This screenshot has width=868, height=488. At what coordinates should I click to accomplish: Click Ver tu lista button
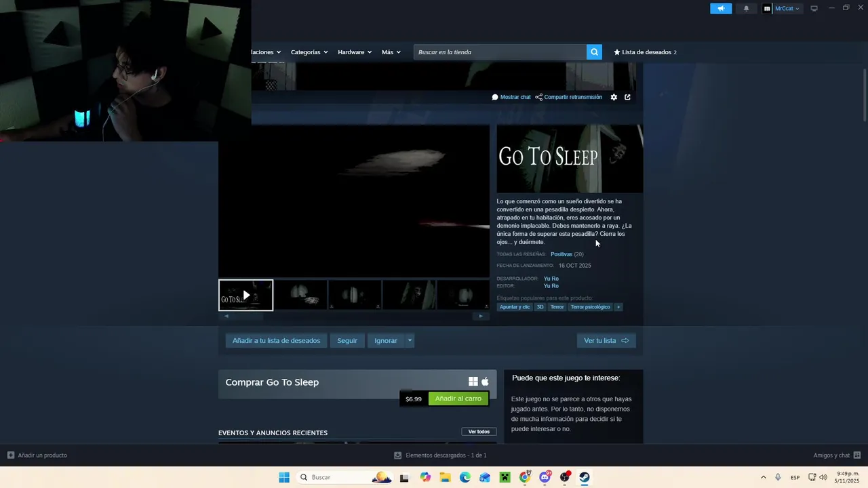[606, 340]
